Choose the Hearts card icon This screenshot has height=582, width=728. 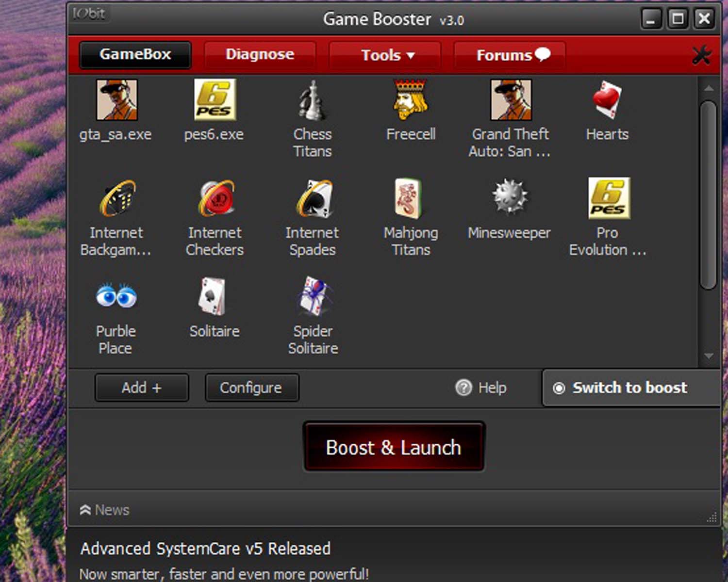(x=607, y=100)
